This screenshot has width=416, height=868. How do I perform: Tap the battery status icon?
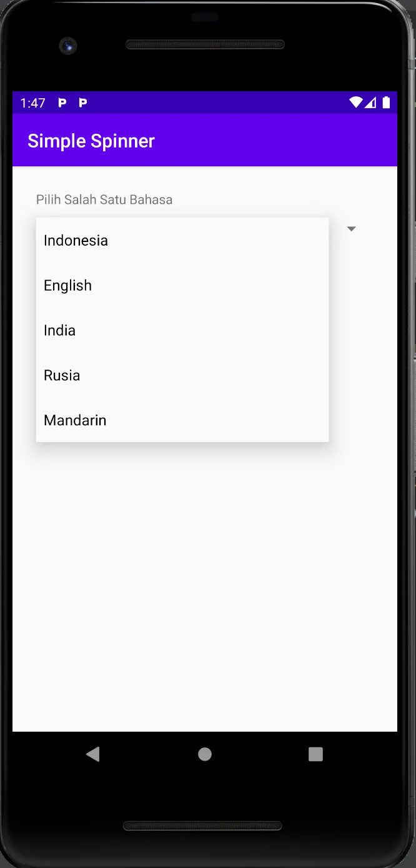pyautogui.click(x=386, y=103)
